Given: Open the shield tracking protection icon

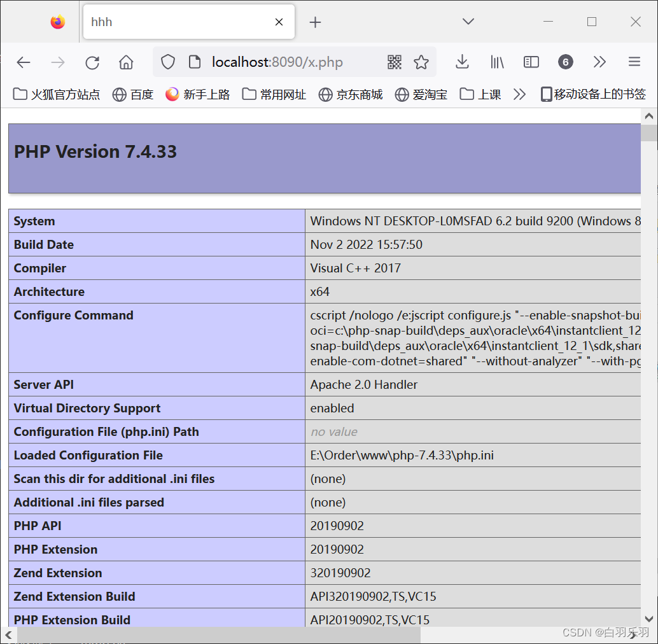Looking at the screenshot, I should [167, 62].
